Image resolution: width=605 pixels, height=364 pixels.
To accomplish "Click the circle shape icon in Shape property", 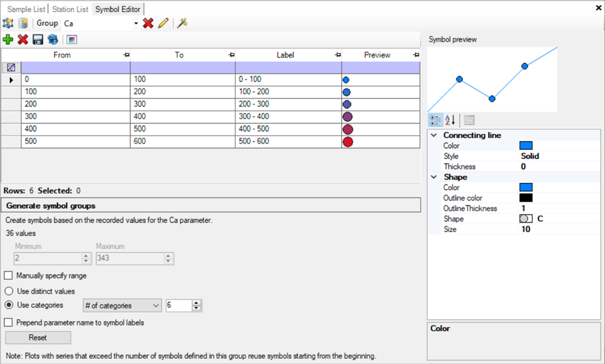I will 525,219.
